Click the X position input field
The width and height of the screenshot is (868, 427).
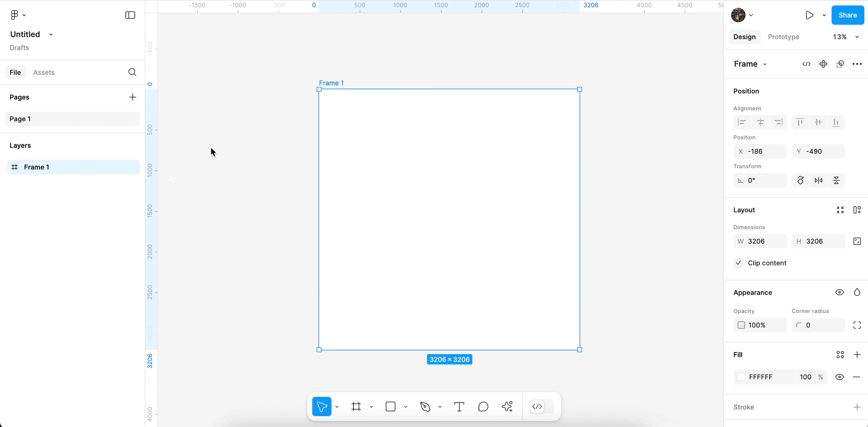pyautogui.click(x=766, y=151)
